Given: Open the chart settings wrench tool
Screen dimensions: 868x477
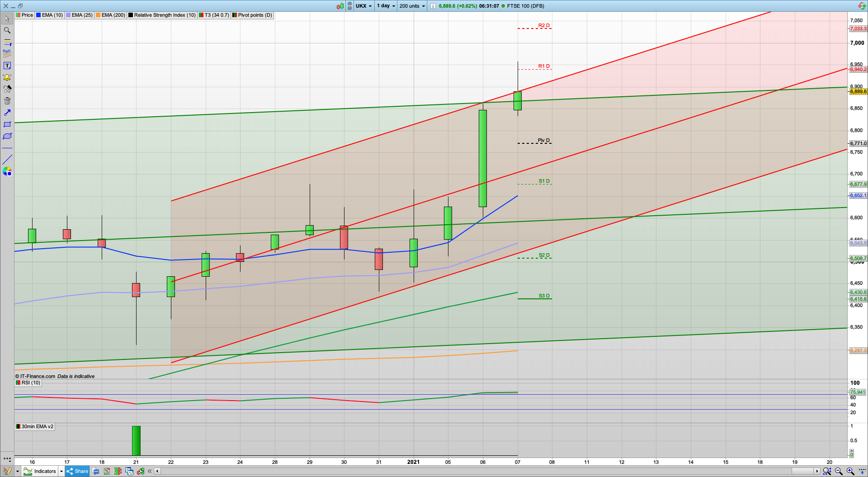Looking at the screenshot, I should pyautogui.click(x=7, y=89).
